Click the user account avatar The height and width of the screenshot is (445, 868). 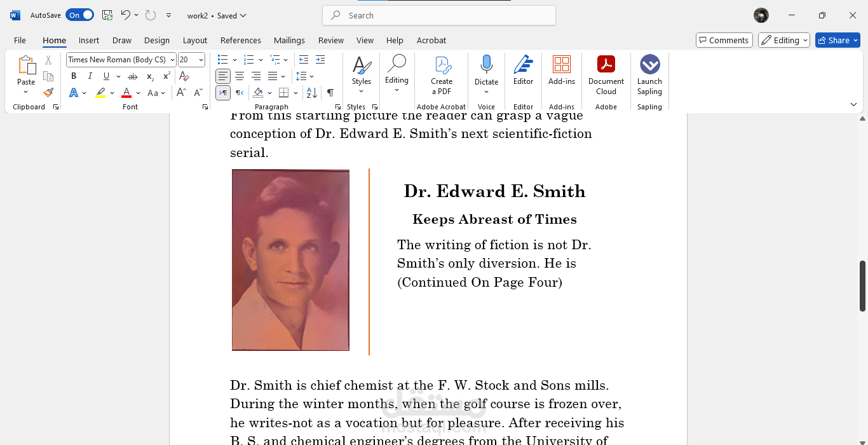point(761,15)
